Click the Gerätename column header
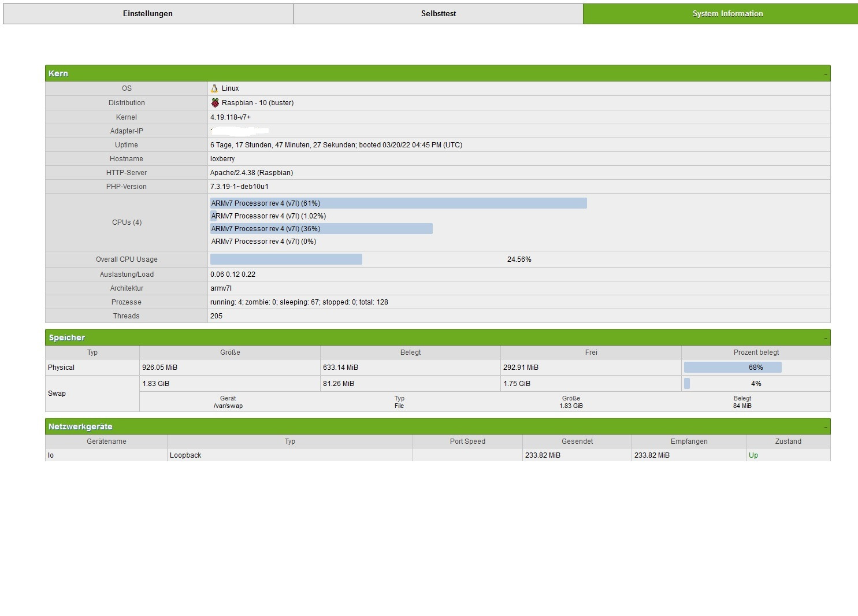 (106, 441)
